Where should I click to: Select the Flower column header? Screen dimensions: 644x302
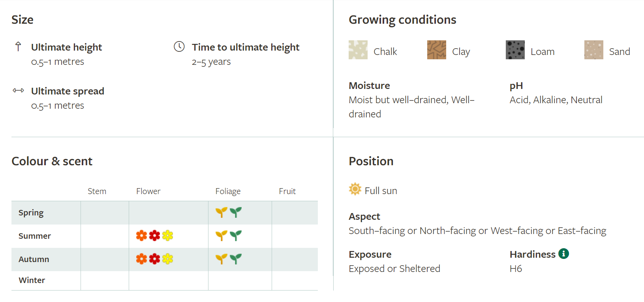(148, 191)
